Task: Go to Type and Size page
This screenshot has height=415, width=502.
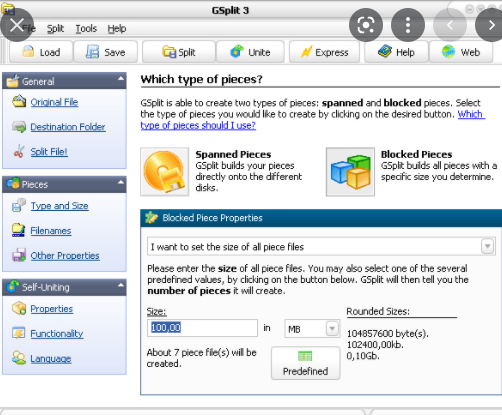Action: click(x=59, y=206)
